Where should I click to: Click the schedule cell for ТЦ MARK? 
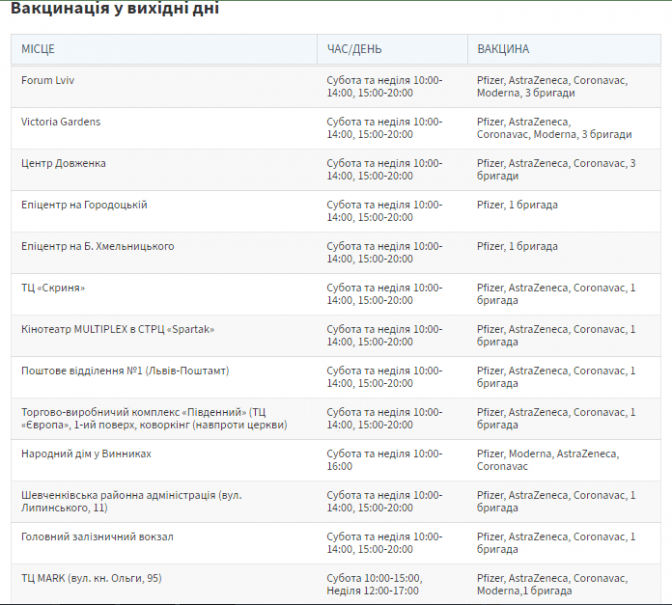(x=374, y=584)
